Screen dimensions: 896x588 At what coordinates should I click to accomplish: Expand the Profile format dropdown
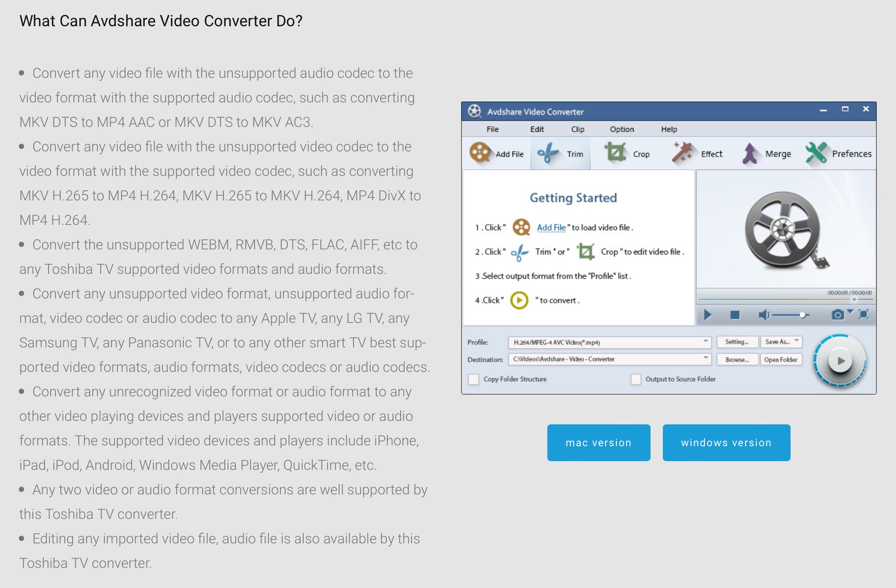pyautogui.click(x=705, y=342)
